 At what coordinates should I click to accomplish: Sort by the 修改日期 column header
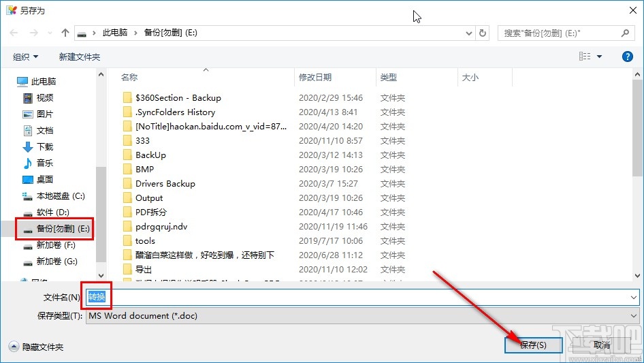click(x=315, y=77)
